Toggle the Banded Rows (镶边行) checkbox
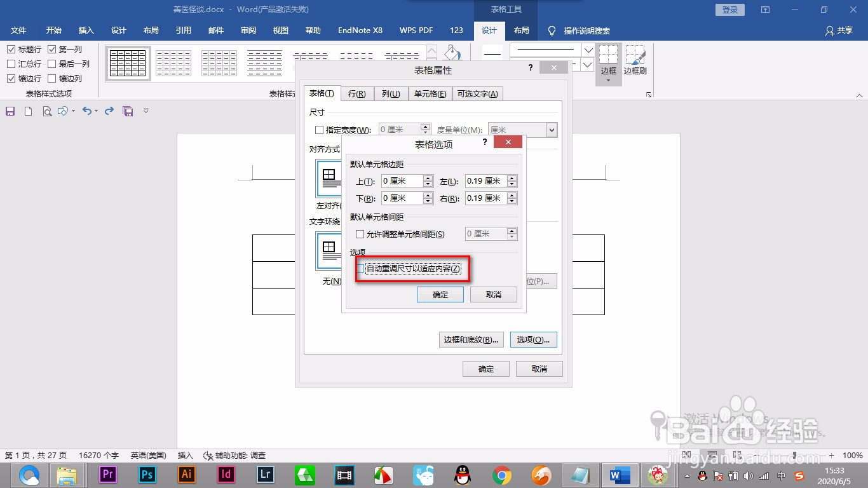Image resolution: width=868 pixels, height=488 pixels. (11, 78)
